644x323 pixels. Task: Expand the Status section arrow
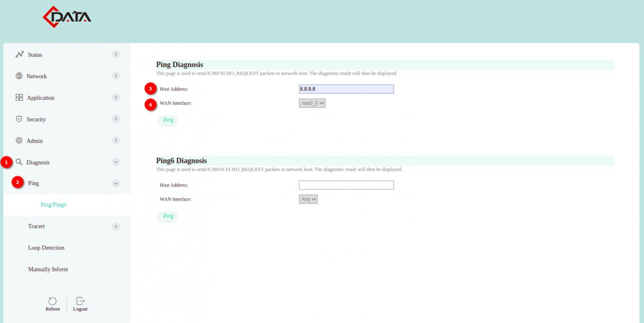point(115,55)
